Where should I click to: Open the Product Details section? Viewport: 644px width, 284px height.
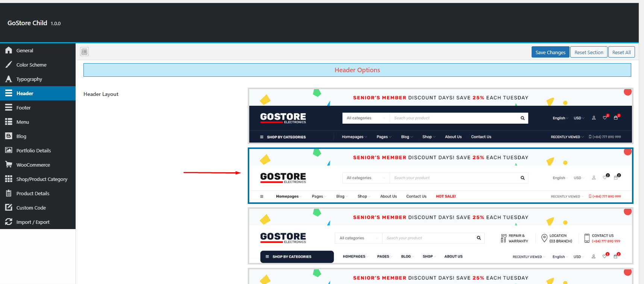(33, 193)
